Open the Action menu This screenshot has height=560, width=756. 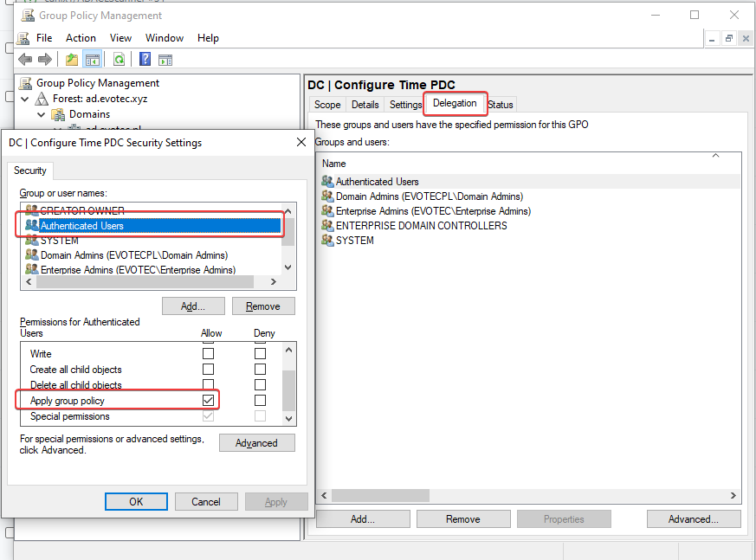(x=81, y=38)
